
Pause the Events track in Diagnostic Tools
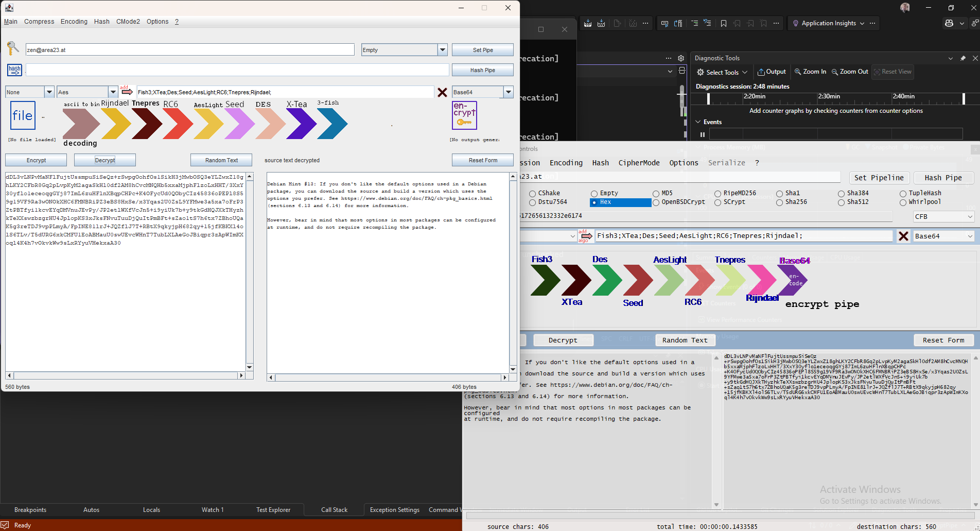click(x=702, y=134)
